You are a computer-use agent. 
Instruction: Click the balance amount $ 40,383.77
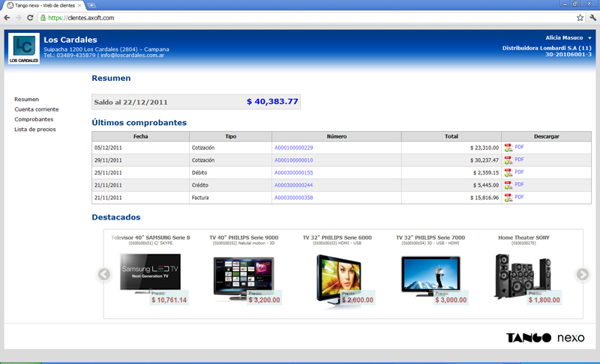tap(272, 102)
